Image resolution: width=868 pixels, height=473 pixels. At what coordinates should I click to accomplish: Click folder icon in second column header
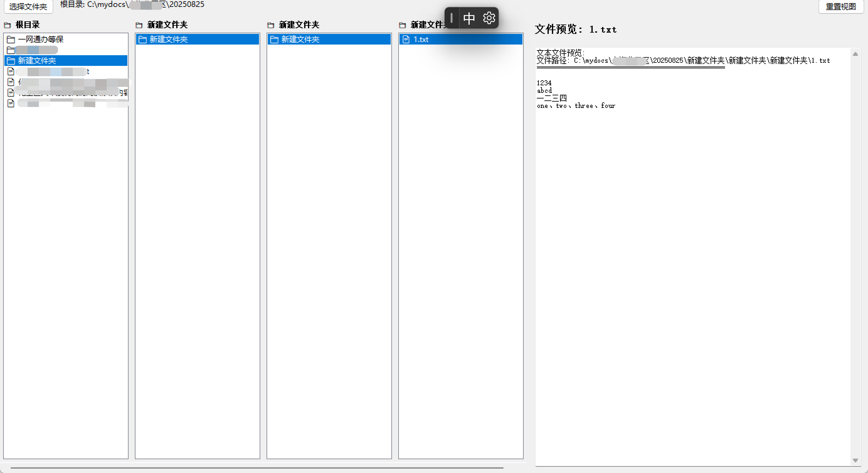coord(139,25)
